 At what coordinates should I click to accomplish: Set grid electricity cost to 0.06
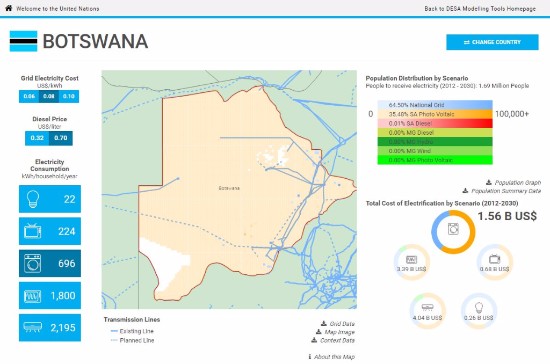29,96
